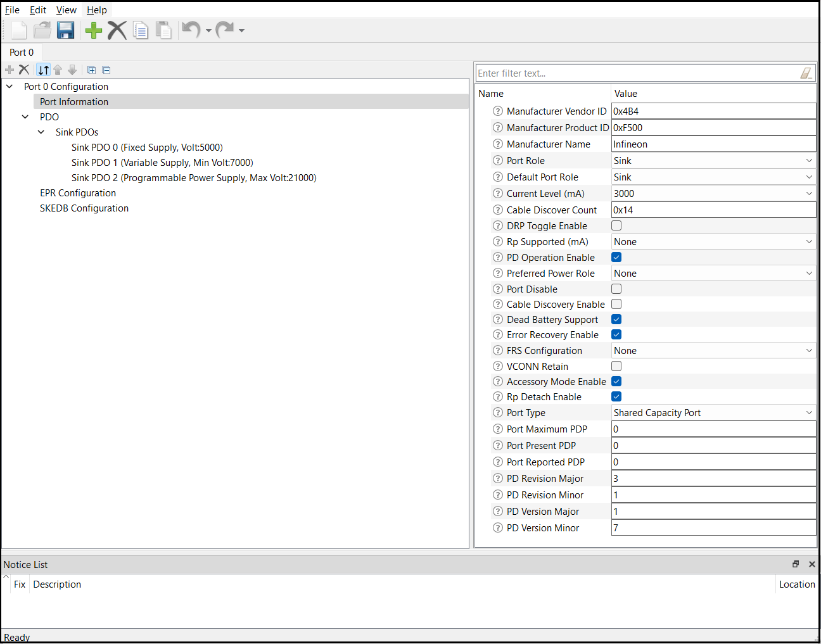Select the Port 0 tab

pos(22,52)
